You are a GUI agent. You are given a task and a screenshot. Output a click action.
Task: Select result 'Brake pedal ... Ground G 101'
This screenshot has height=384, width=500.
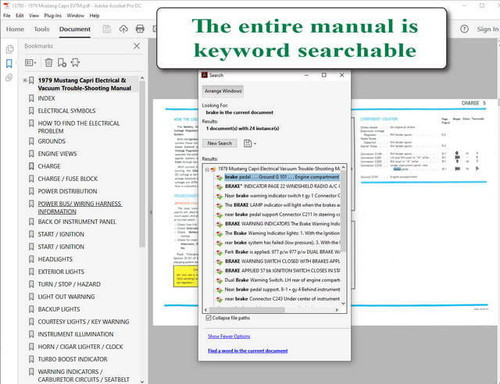point(282,177)
